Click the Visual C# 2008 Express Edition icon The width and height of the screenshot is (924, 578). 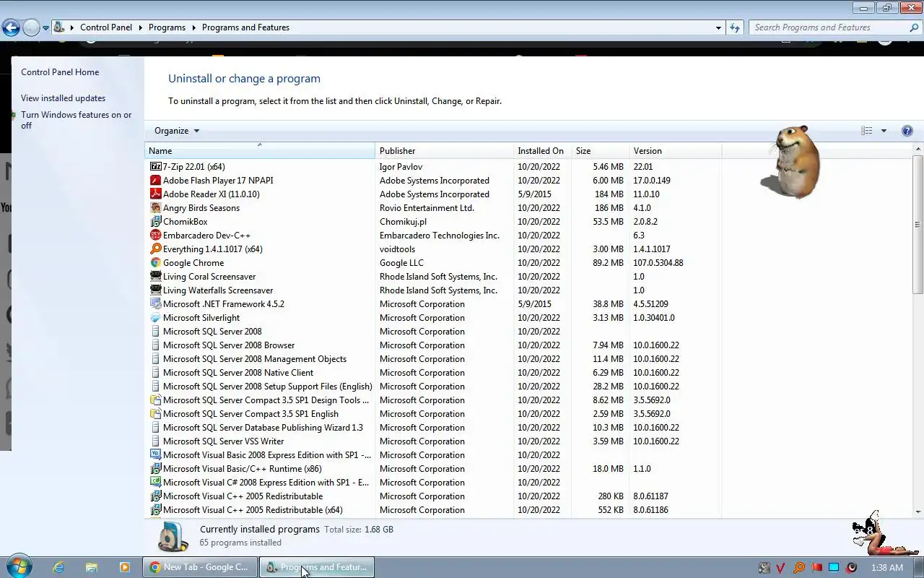[155, 483]
